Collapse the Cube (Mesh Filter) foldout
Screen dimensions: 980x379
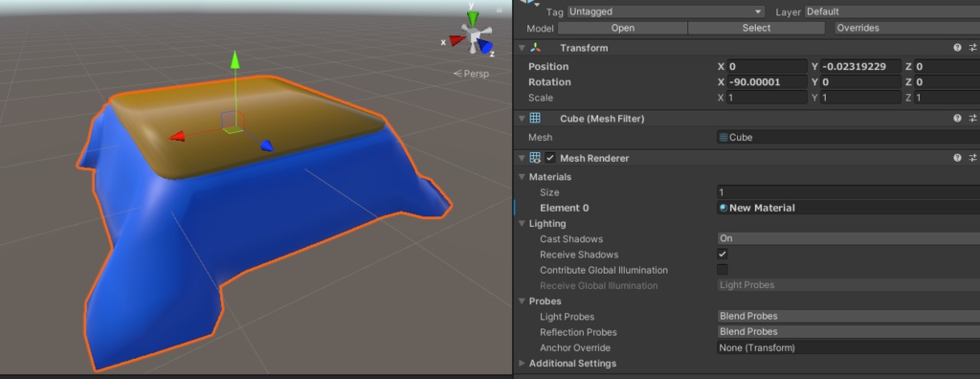pyautogui.click(x=522, y=119)
